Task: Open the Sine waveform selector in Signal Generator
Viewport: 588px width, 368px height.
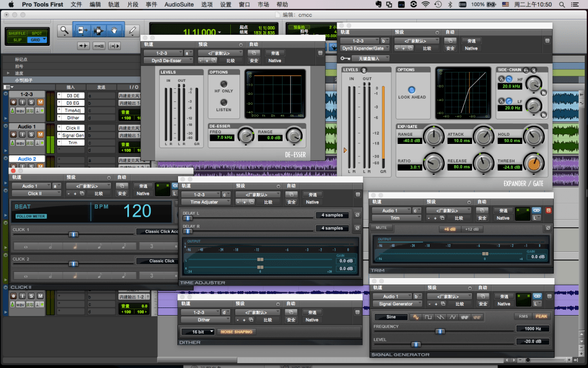Action: (391, 316)
